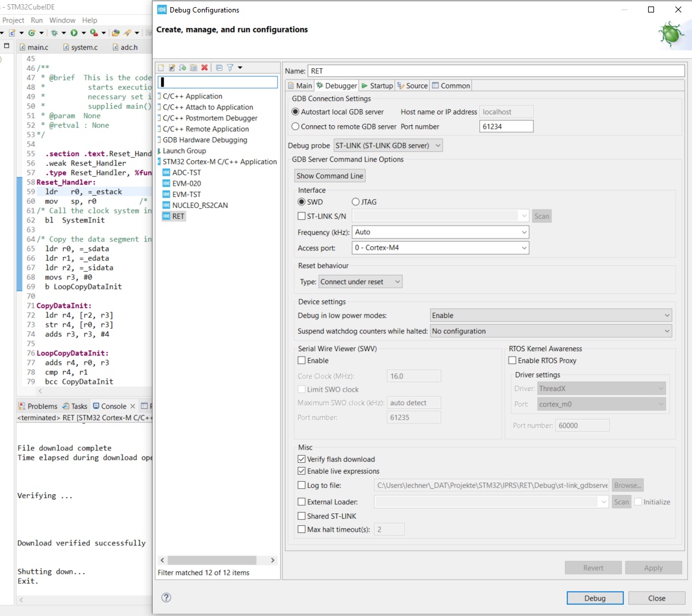Toggle Max halt timeout(s) checkbox
Viewport: 692px width, 616px height.
coord(302,529)
